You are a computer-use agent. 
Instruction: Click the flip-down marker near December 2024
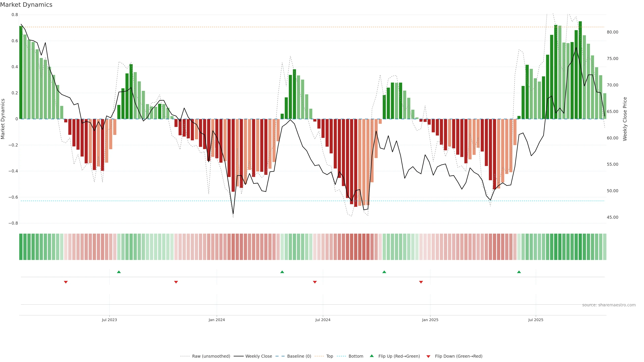click(421, 282)
